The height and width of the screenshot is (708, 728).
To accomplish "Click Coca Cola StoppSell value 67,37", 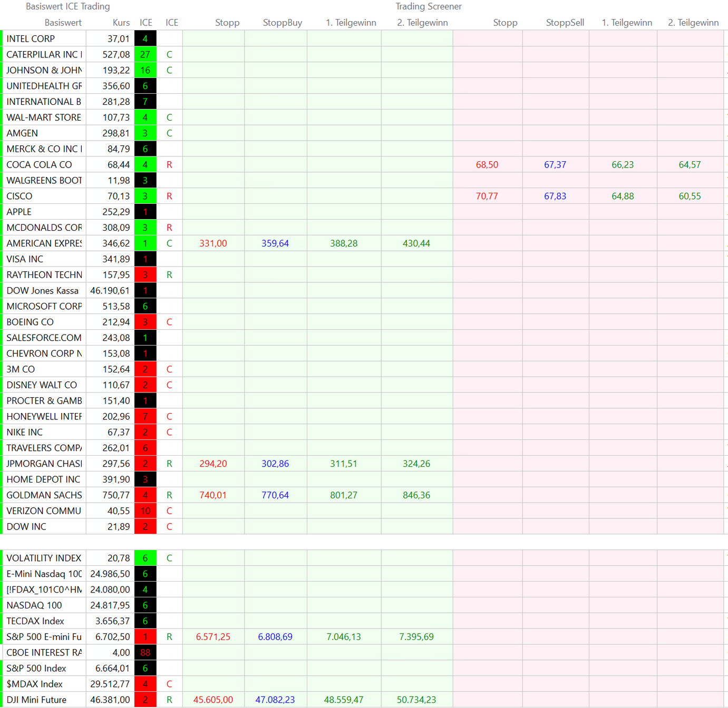I will click(x=555, y=164).
